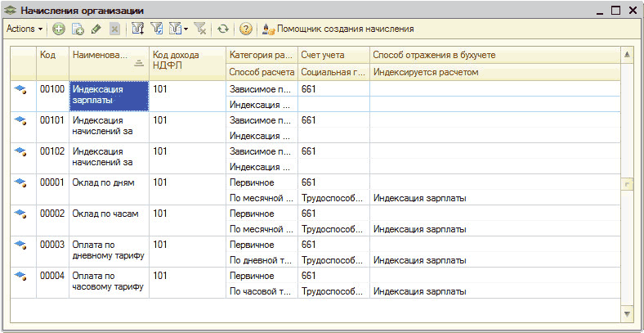The height and width of the screenshot is (333, 644).
Task: Refresh the list with the refresh icon
Action: (221, 29)
